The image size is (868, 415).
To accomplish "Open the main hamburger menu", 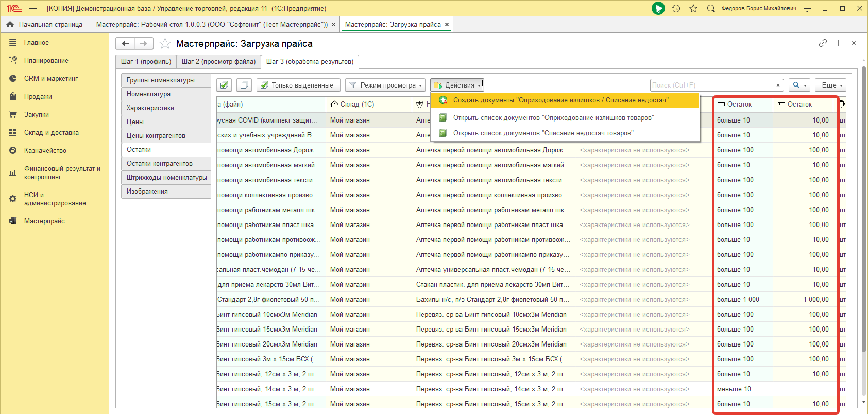I will [x=33, y=8].
